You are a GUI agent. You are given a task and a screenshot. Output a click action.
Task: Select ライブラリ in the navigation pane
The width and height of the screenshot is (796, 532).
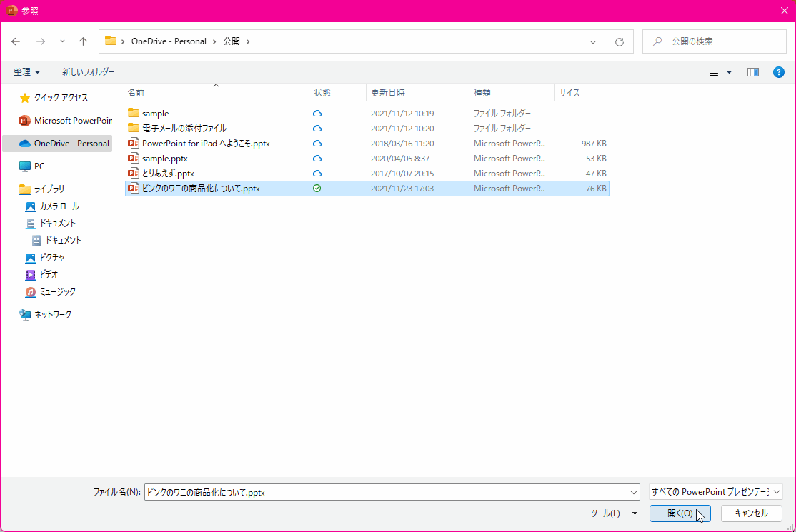42,189
